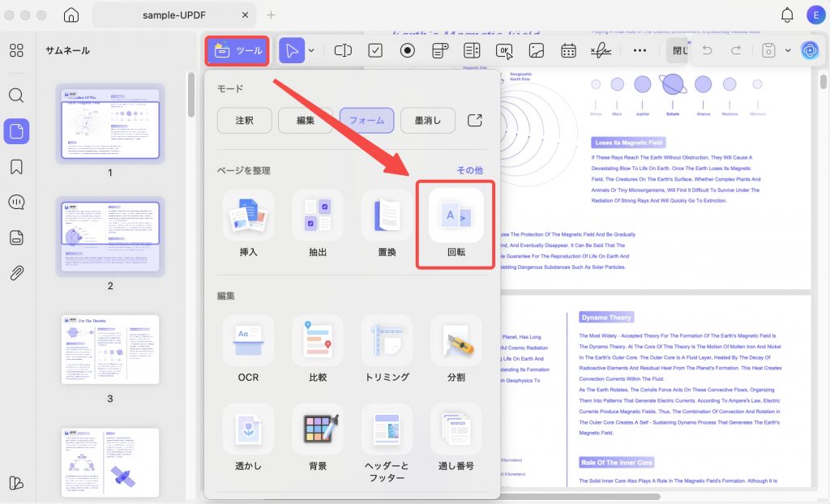Image resolution: width=830 pixels, height=504 pixels.
Task: Select the signature field tool
Action: pos(601,51)
